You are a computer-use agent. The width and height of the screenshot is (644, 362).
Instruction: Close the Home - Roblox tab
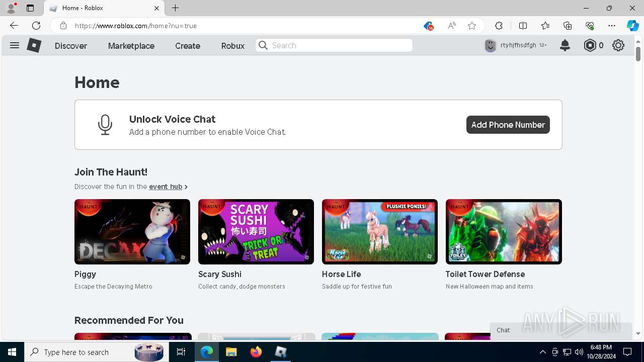[156, 8]
